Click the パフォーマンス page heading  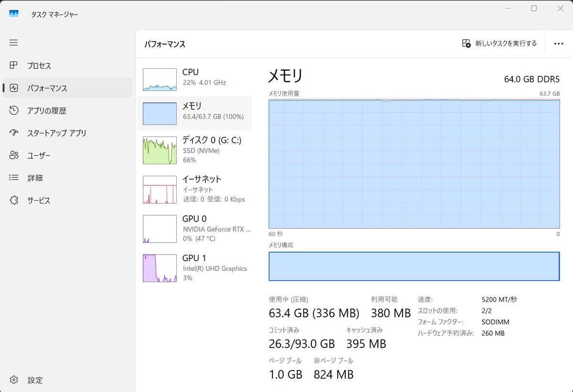(x=165, y=44)
